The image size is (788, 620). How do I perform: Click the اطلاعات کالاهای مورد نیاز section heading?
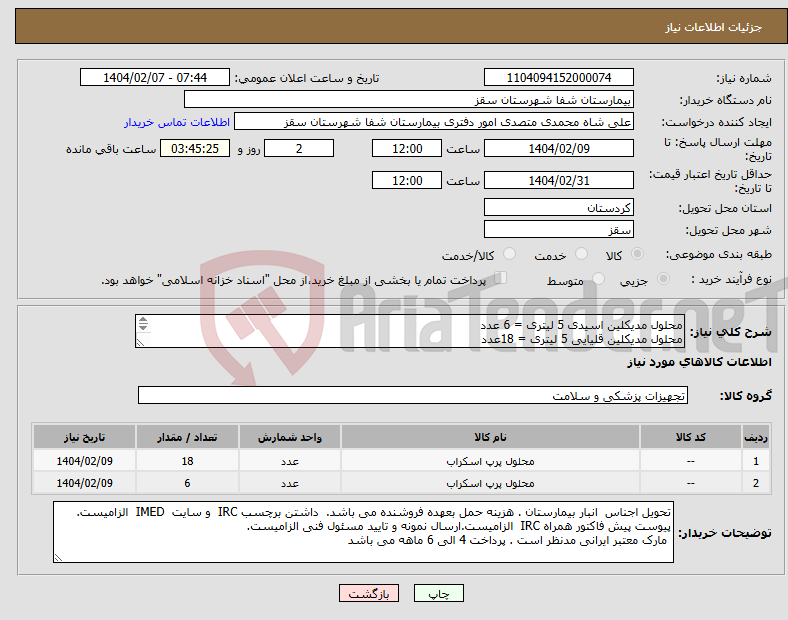click(699, 362)
